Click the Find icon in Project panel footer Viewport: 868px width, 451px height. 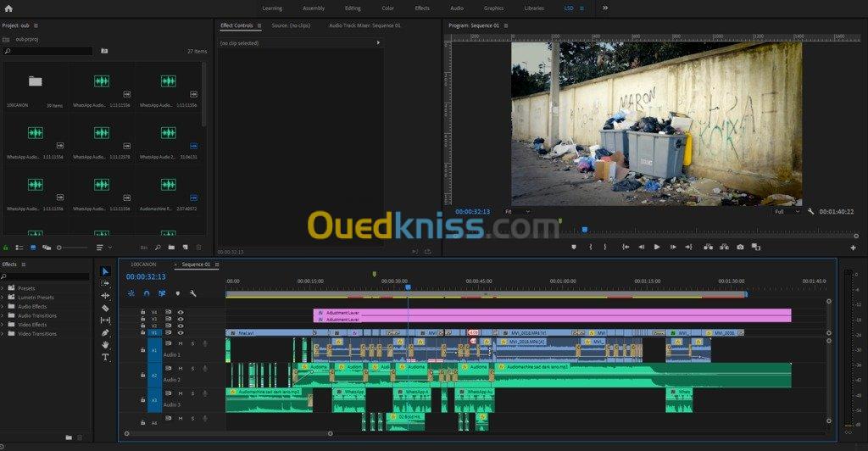tap(158, 248)
